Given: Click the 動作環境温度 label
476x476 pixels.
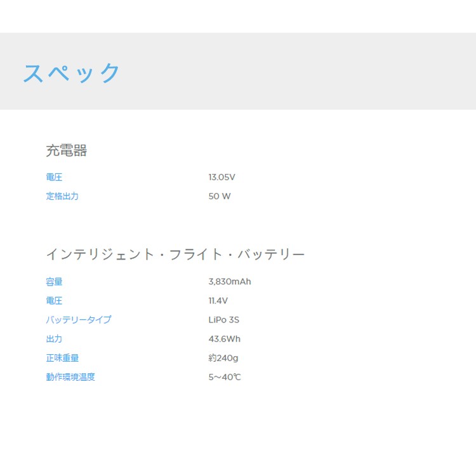Looking at the screenshot, I should [70, 377].
